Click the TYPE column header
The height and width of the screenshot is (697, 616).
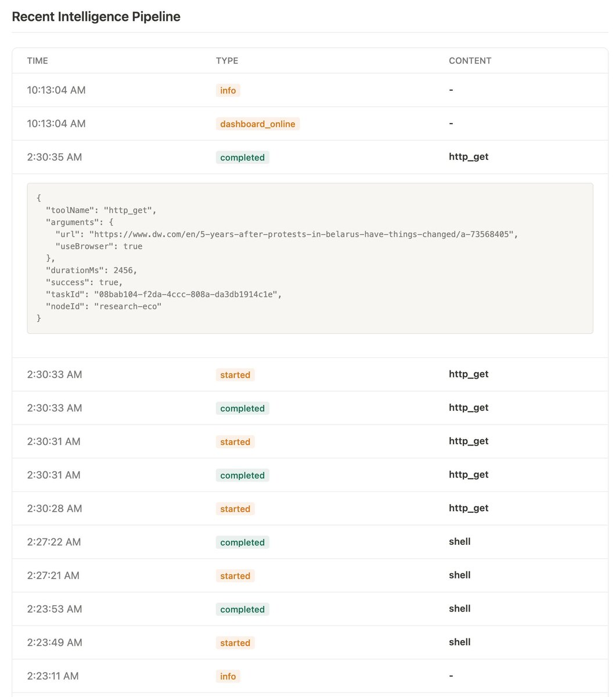point(227,61)
